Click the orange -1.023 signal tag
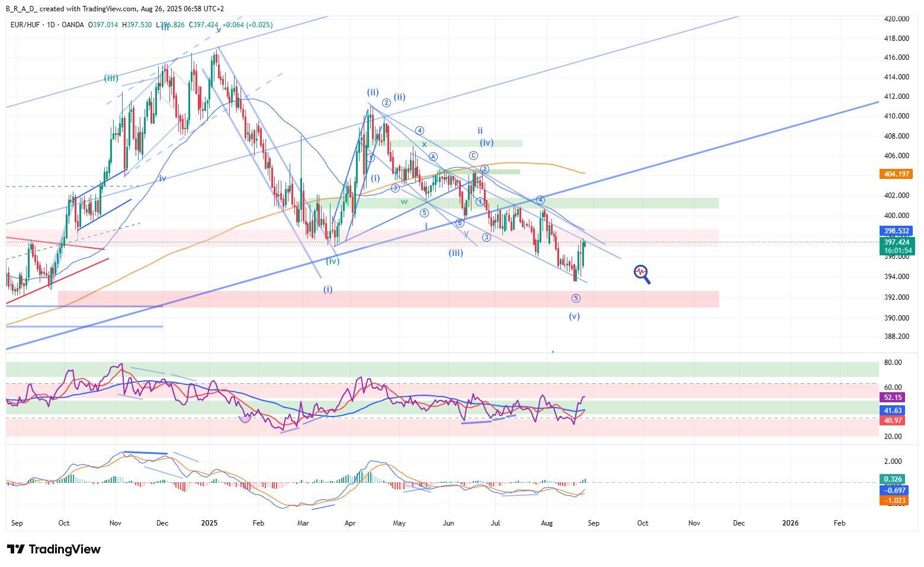Viewport: 924px width, 567px height. pyautogui.click(x=894, y=501)
